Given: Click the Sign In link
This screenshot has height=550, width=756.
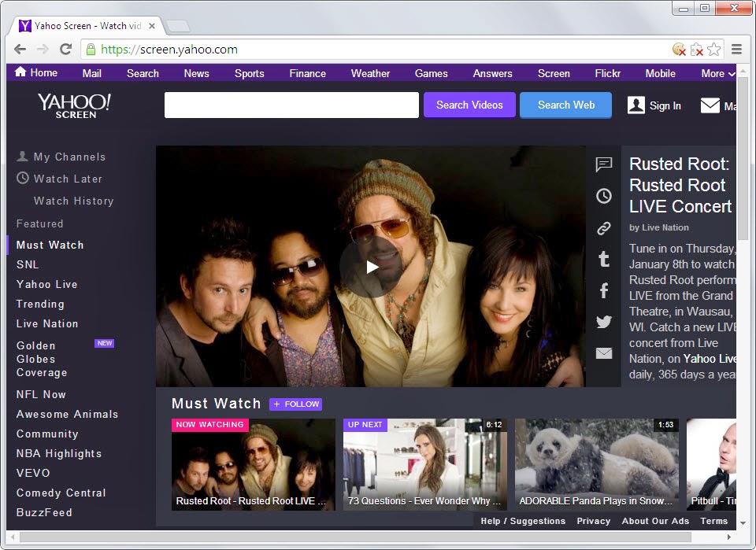Looking at the screenshot, I should pyautogui.click(x=665, y=105).
